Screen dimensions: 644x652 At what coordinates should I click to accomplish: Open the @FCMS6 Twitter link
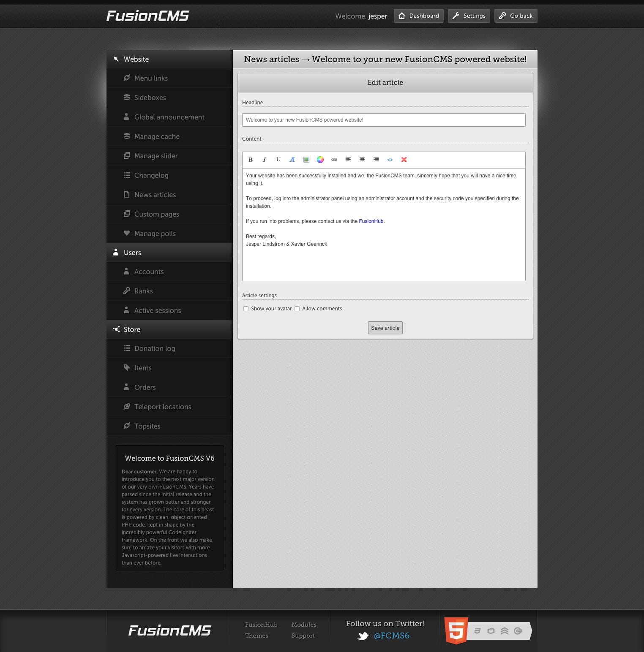(392, 636)
